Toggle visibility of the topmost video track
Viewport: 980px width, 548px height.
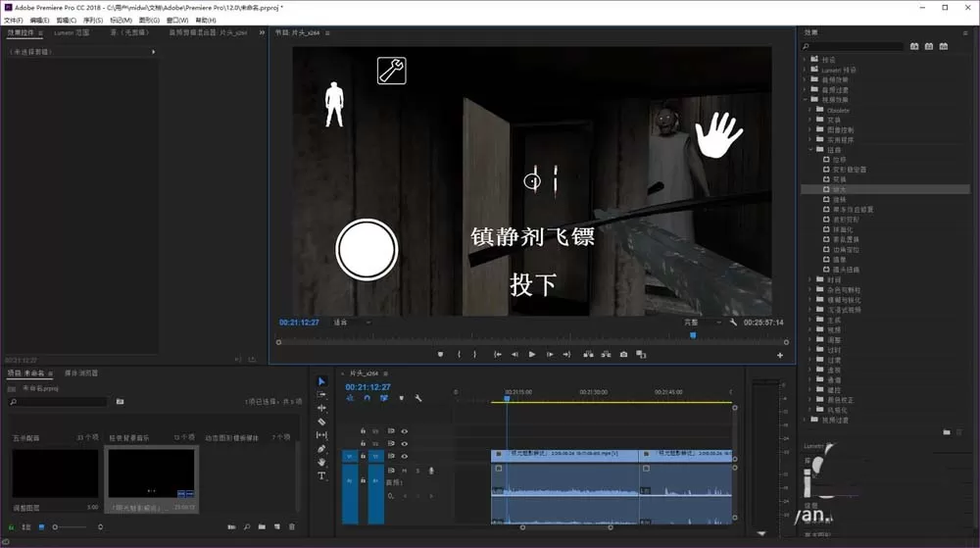[x=405, y=431]
